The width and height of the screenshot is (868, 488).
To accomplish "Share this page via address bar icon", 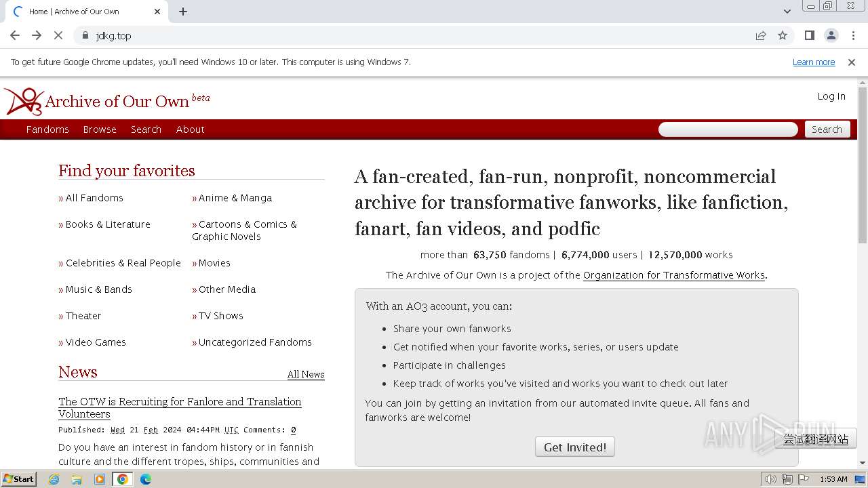I will pos(761,36).
